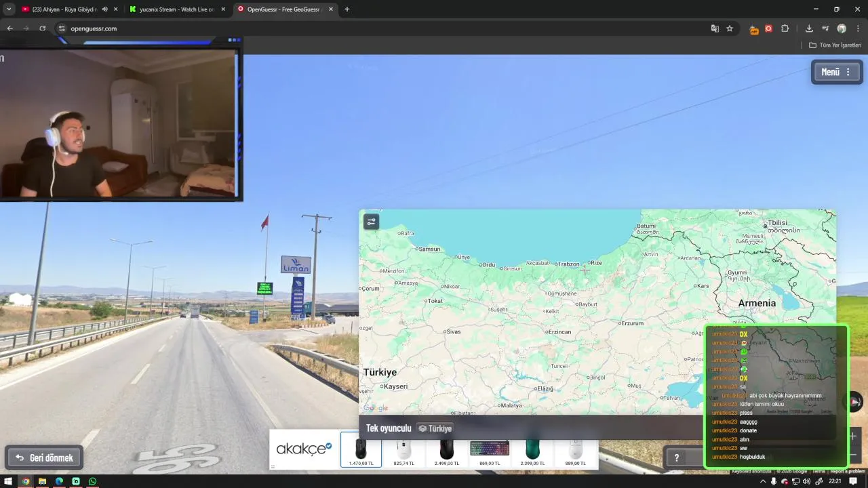
Task: Open the Terms link
Action: [819, 471]
